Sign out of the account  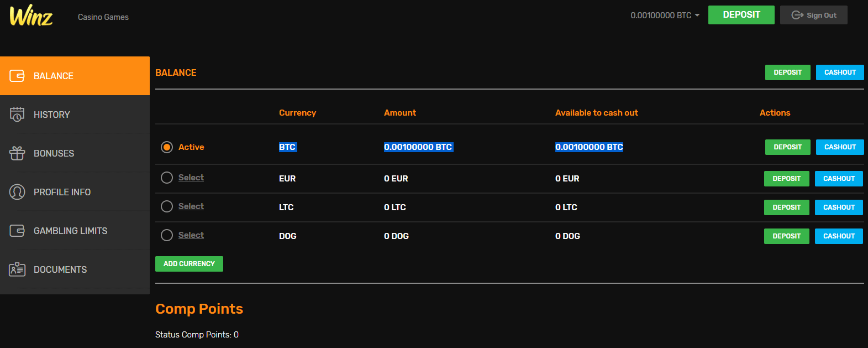(x=814, y=15)
